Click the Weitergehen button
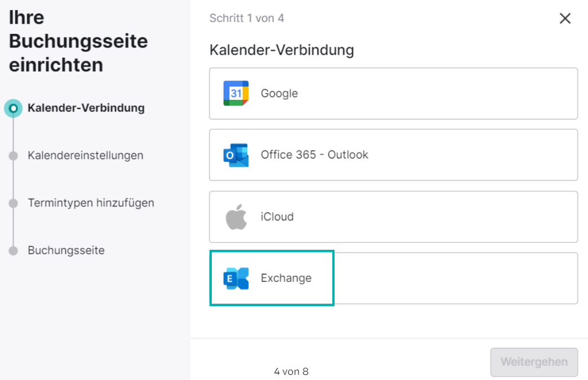588x380 pixels. point(534,362)
